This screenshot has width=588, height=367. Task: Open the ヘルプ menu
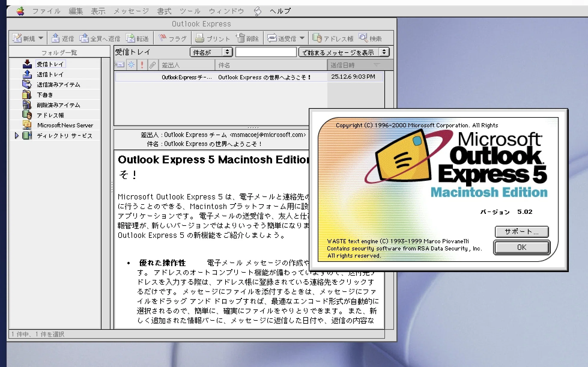280,11
